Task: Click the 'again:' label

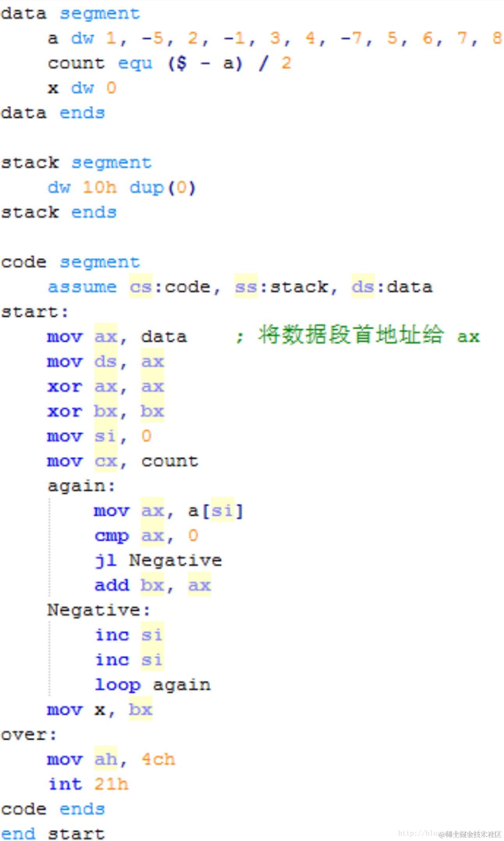Action: pyautogui.click(x=82, y=486)
